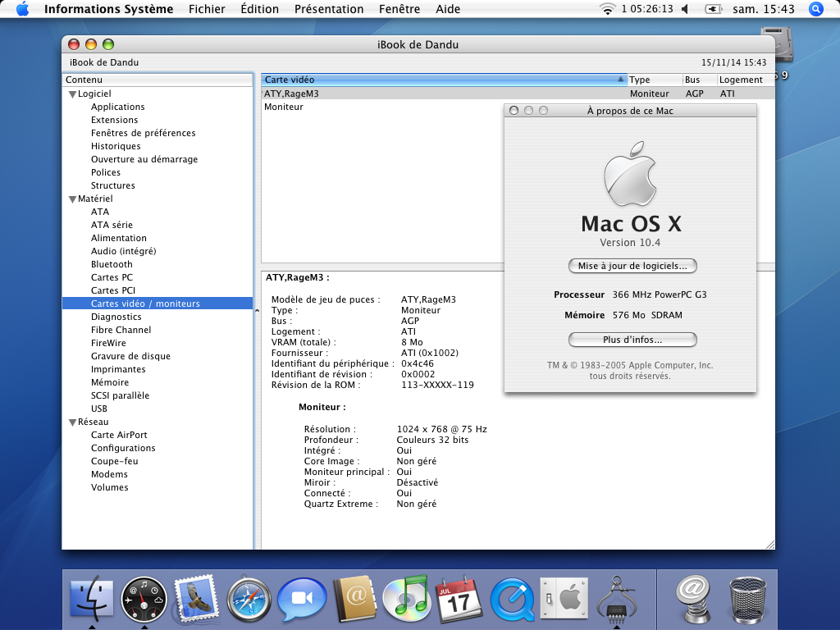Collapse the Réseau tree section
840x630 pixels.
click(72, 422)
